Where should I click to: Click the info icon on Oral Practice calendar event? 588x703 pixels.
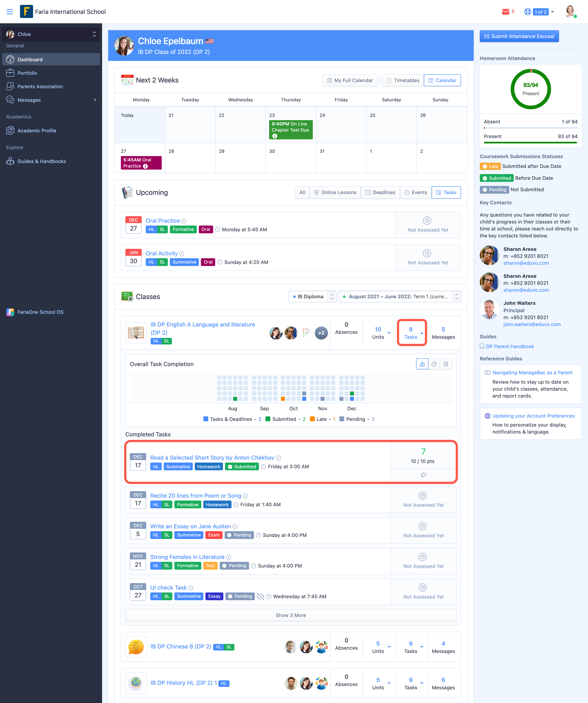[145, 166]
